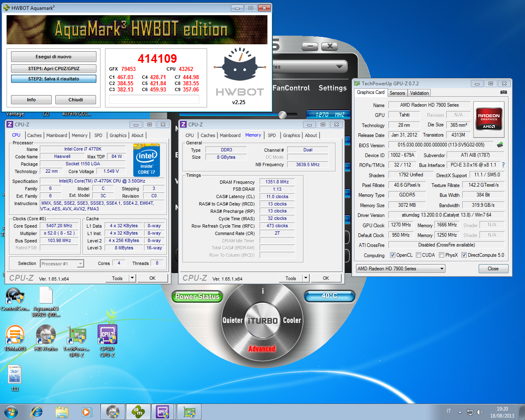Click the language indicator IT in tray
The height and width of the screenshot is (420, 525).
(449, 411)
